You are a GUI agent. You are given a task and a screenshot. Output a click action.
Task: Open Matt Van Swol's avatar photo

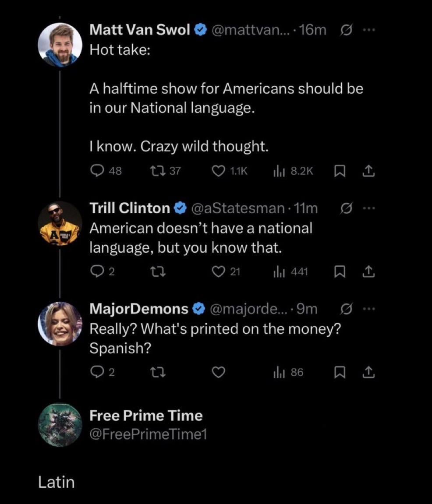(x=60, y=45)
